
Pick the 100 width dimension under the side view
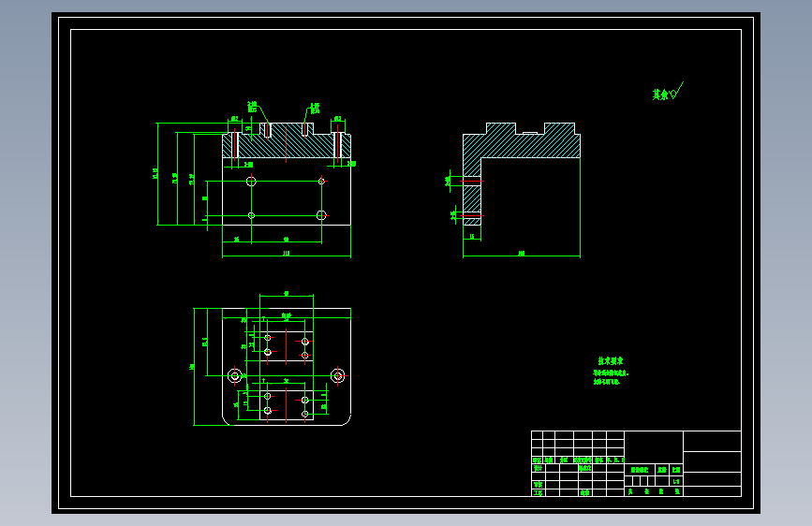click(522, 253)
